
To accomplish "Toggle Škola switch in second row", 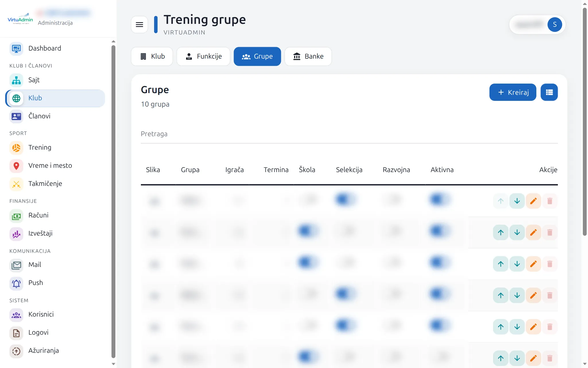I will click(x=308, y=231).
